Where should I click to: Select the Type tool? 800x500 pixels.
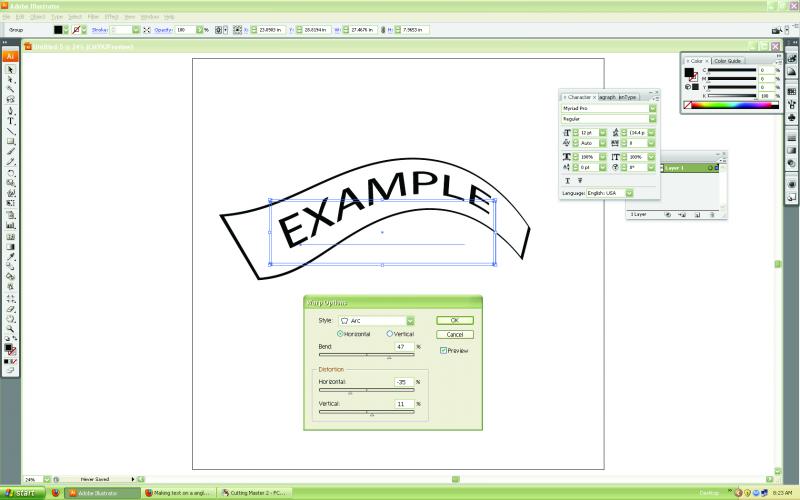click(10, 121)
